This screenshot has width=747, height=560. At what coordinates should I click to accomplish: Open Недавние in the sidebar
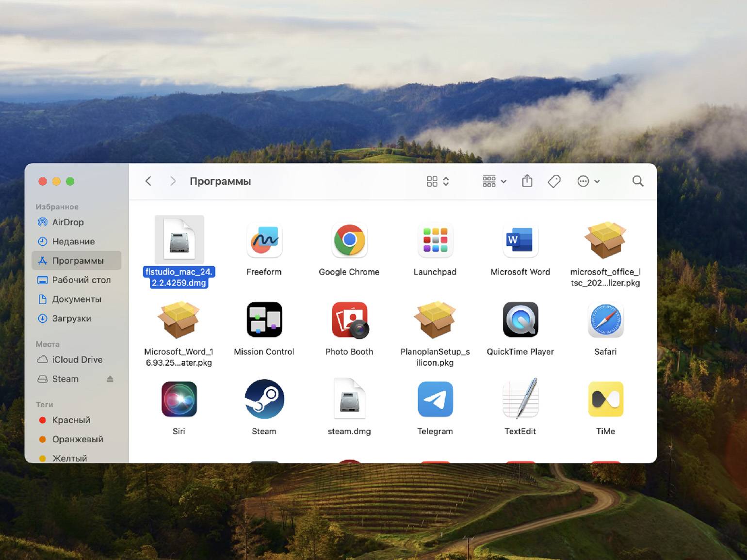point(76,241)
